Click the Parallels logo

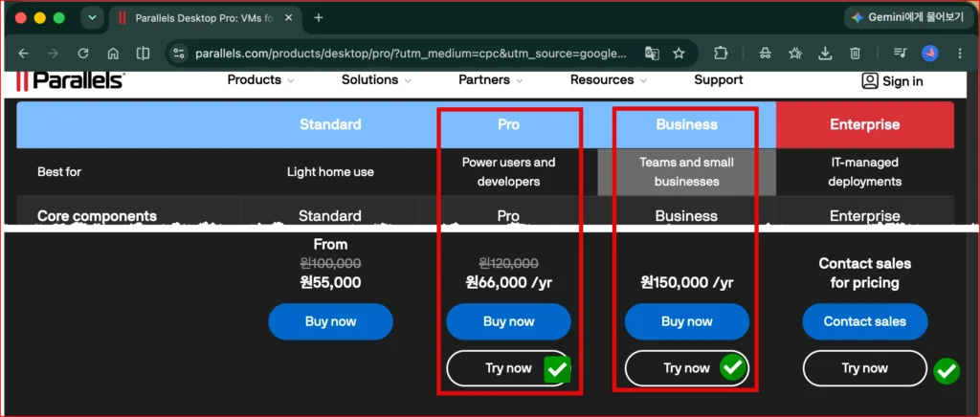(70, 80)
